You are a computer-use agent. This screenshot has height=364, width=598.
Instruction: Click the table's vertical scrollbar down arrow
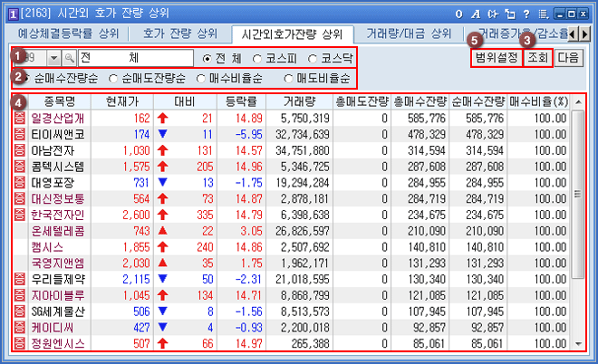(577, 345)
